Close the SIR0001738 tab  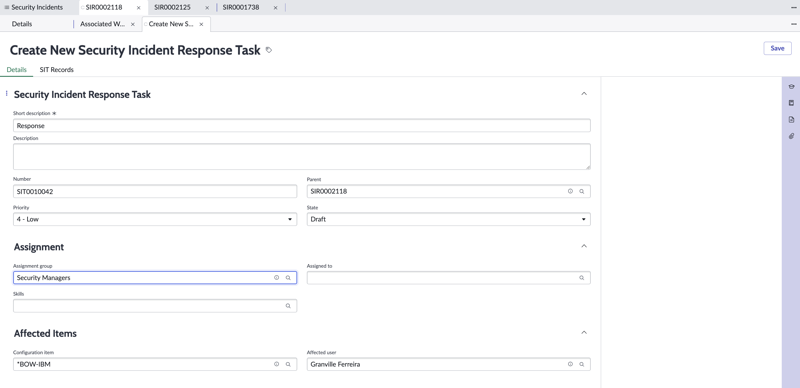(x=276, y=8)
